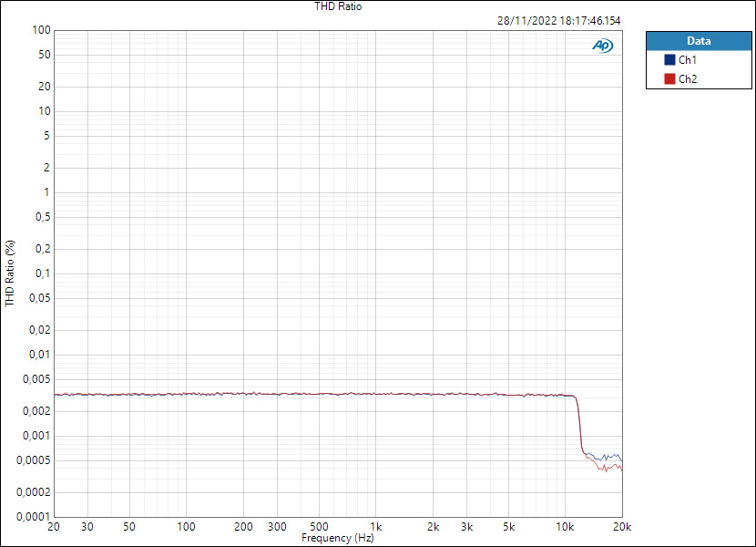
Task: Click the flat trace region of the plot
Action: click(x=319, y=394)
